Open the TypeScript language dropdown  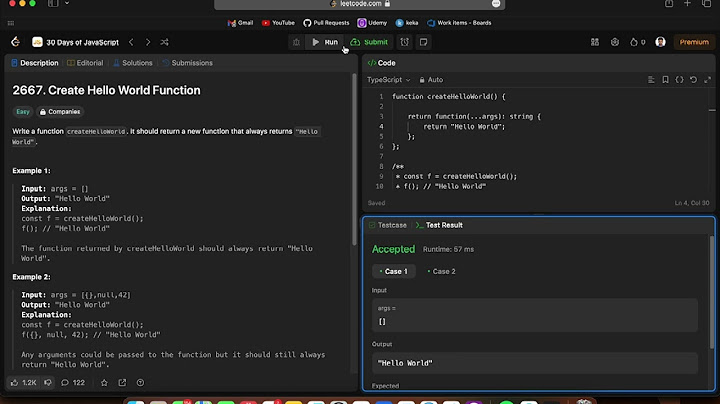(388, 80)
